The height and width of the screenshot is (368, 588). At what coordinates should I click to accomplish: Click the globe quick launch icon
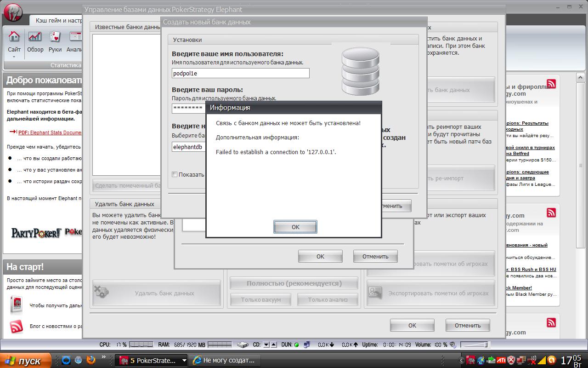point(78,360)
